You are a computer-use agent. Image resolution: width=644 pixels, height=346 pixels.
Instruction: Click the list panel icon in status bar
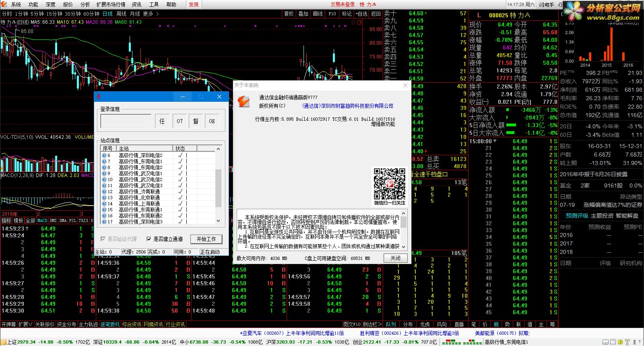pos(613,342)
